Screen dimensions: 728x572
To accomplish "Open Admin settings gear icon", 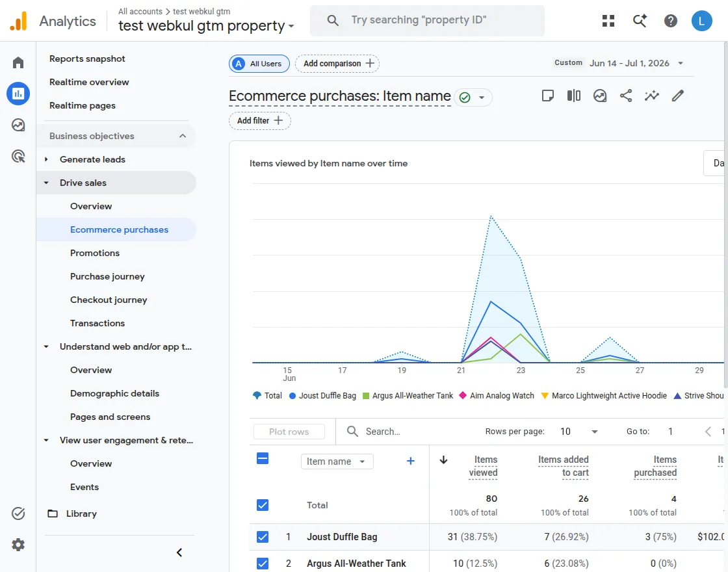I will tap(18, 545).
